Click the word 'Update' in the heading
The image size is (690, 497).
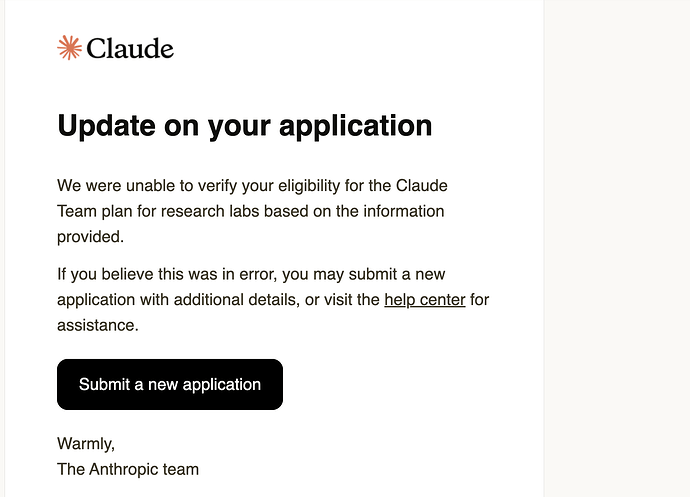106,126
